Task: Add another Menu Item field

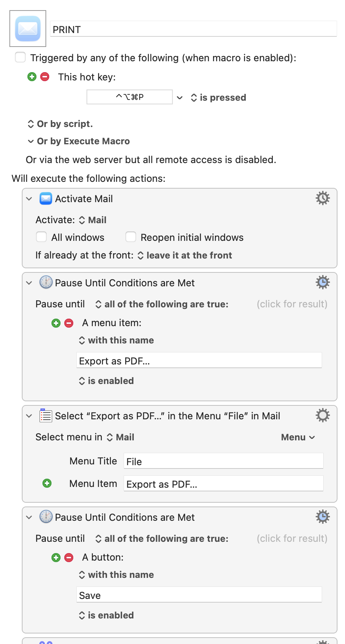Action: click(47, 483)
